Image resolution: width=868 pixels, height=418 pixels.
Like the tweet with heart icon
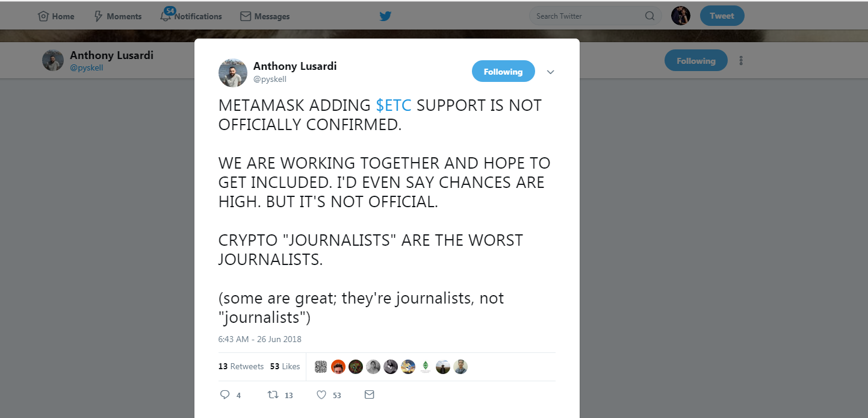tap(321, 395)
